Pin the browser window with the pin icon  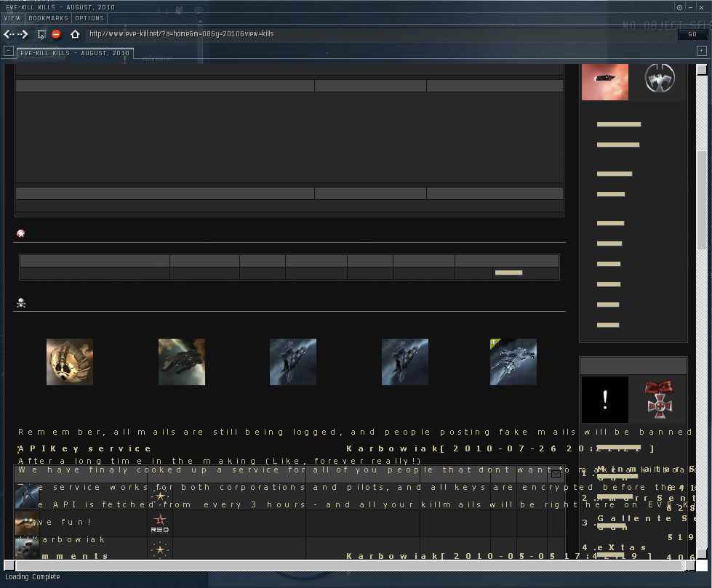click(679, 7)
